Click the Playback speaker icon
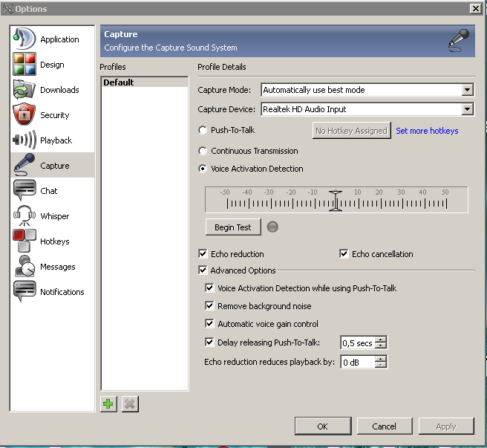487x448 pixels. pyautogui.click(x=24, y=140)
